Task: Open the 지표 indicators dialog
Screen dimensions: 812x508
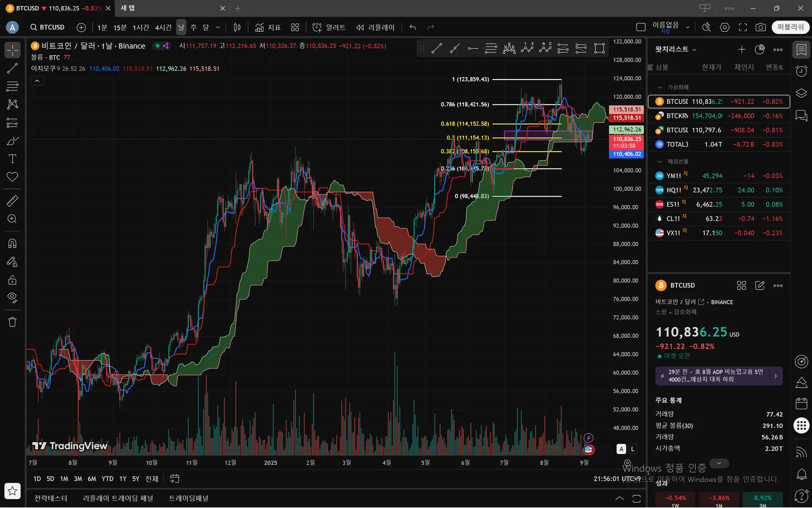Action: [x=268, y=27]
